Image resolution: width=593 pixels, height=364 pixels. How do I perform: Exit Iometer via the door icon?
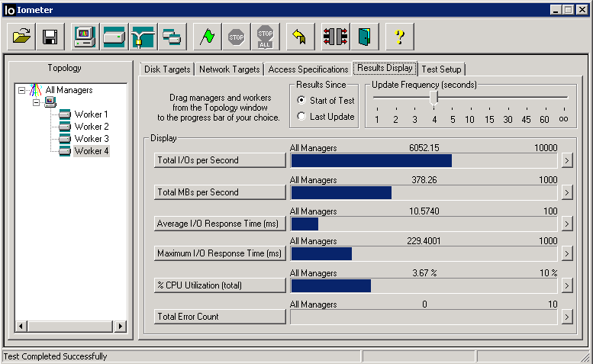coord(365,37)
